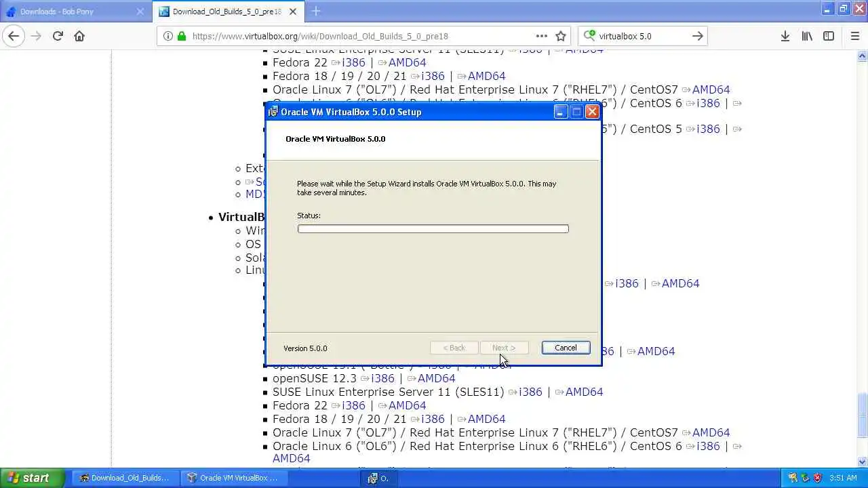Click the installation status progress bar

point(433,229)
